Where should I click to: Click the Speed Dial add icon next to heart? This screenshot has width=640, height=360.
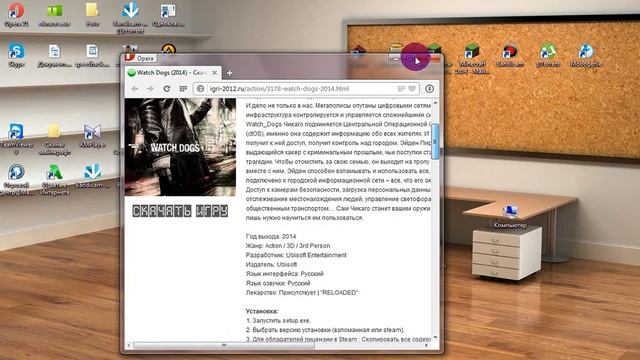(401, 89)
